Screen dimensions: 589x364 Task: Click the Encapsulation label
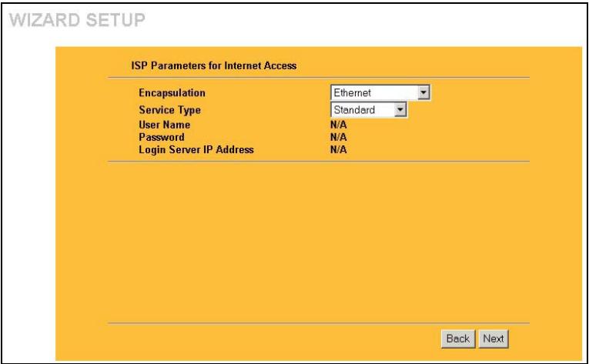(172, 93)
